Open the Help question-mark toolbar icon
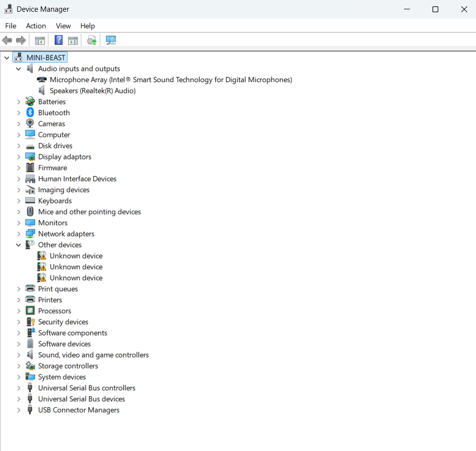 (59, 40)
